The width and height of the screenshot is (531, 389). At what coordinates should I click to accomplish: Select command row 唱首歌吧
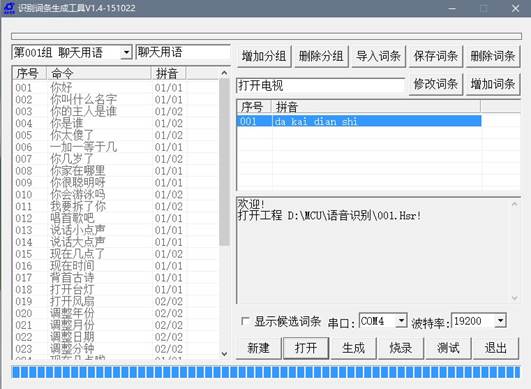tap(115, 218)
